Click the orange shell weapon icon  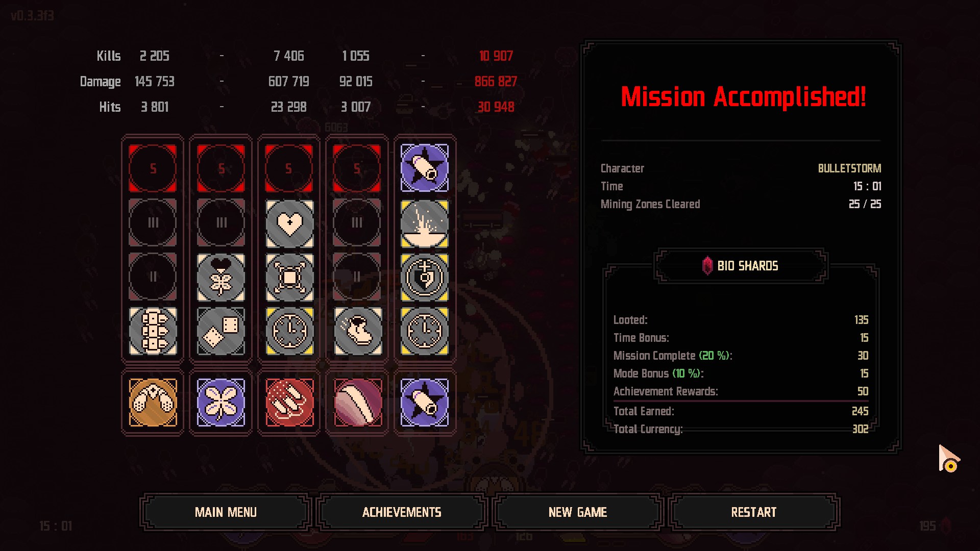153,403
